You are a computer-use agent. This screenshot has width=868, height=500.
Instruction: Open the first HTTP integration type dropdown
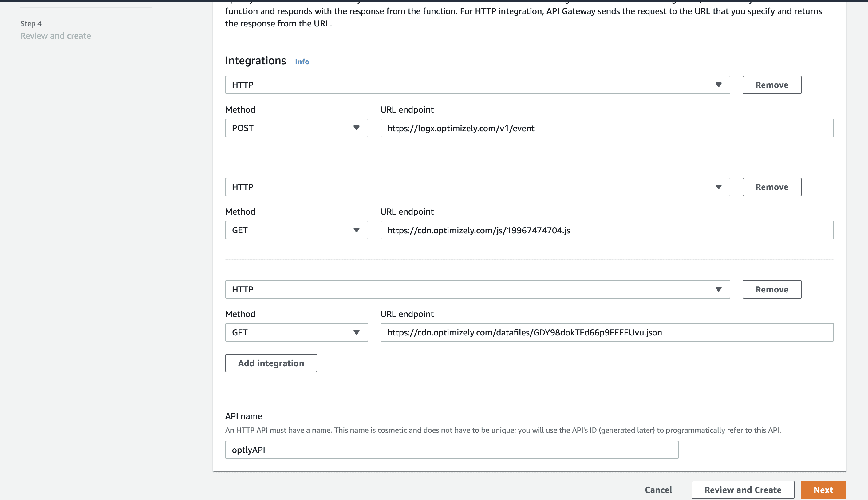[477, 85]
